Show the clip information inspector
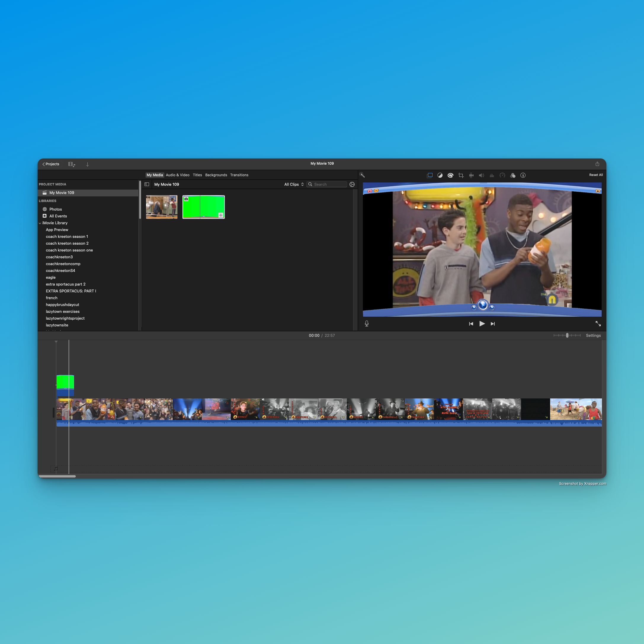The width and height of the screenshot is (644, 644). point(523,175)
